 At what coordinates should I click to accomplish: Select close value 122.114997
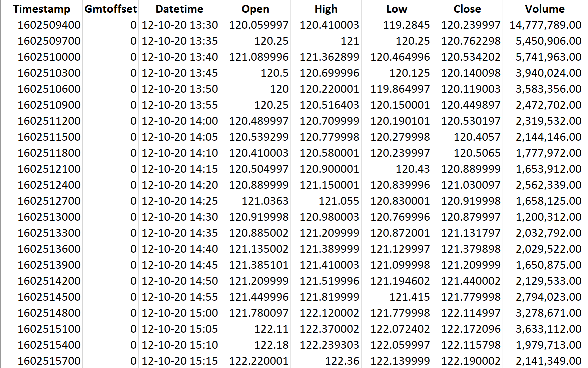coord(468,313)
